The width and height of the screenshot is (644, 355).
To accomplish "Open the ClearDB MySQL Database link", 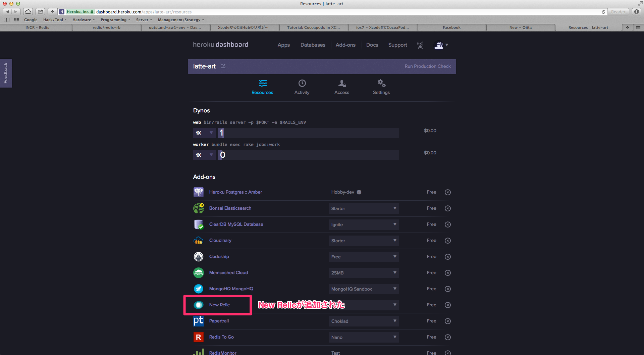I will coord(236,224).
